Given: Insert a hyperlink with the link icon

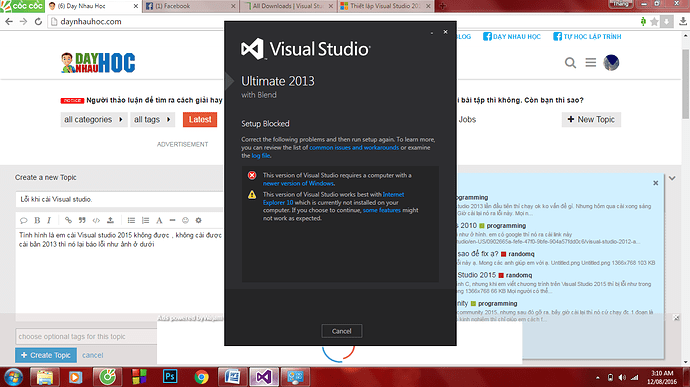Looking at the screenshot, I should coord(68,220).
